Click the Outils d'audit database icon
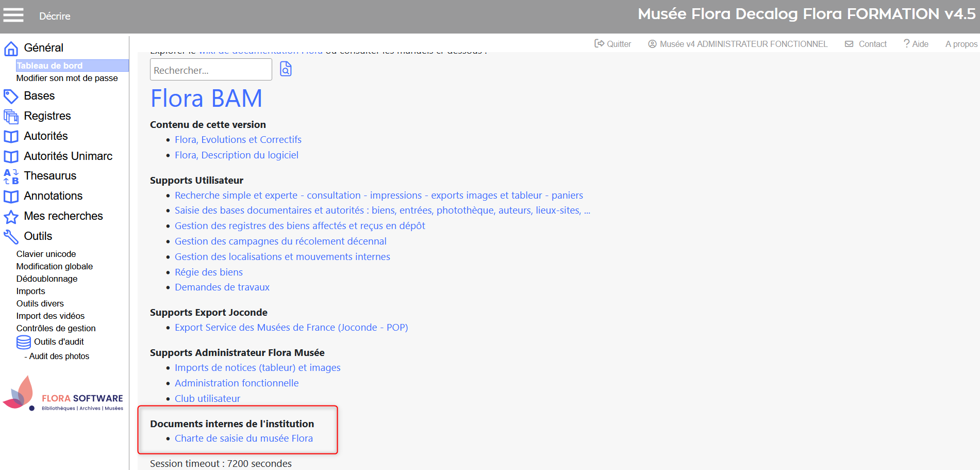Viewport: 980px width, 470px height. (x=24, y=342)
